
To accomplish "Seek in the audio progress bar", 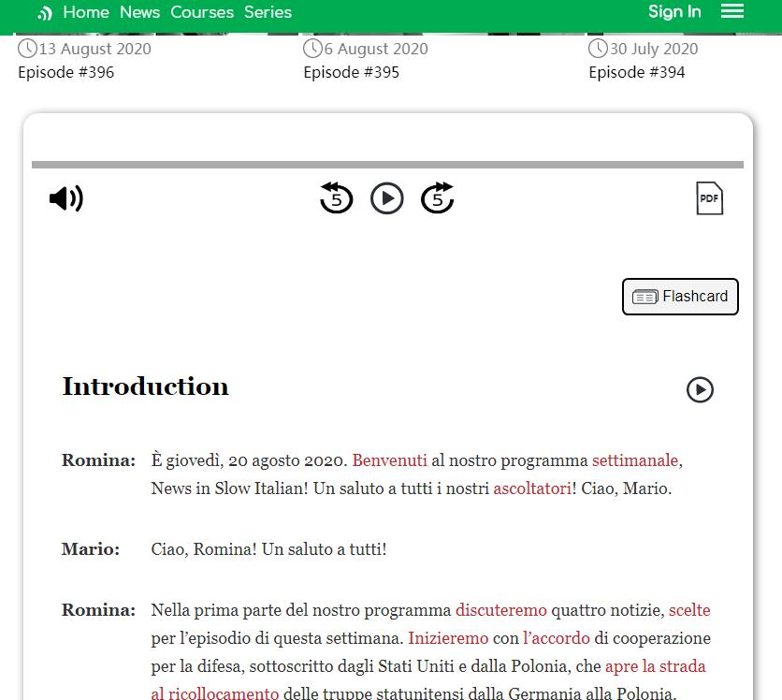I will pos(387,165).
